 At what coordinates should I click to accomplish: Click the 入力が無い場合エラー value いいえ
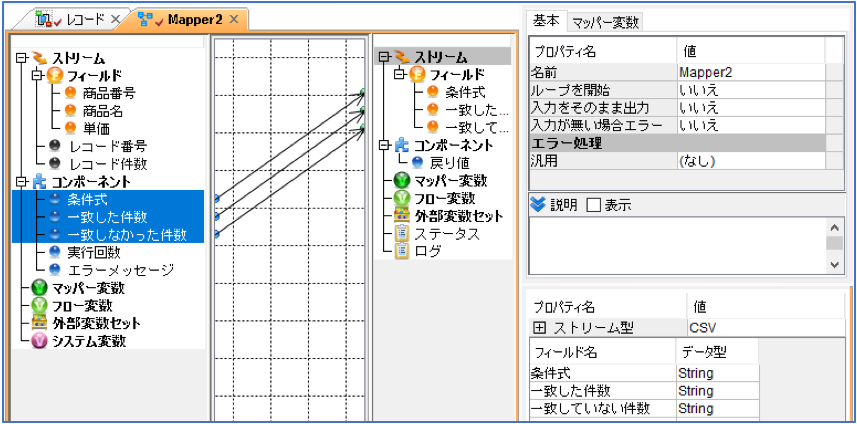(751, 126)
